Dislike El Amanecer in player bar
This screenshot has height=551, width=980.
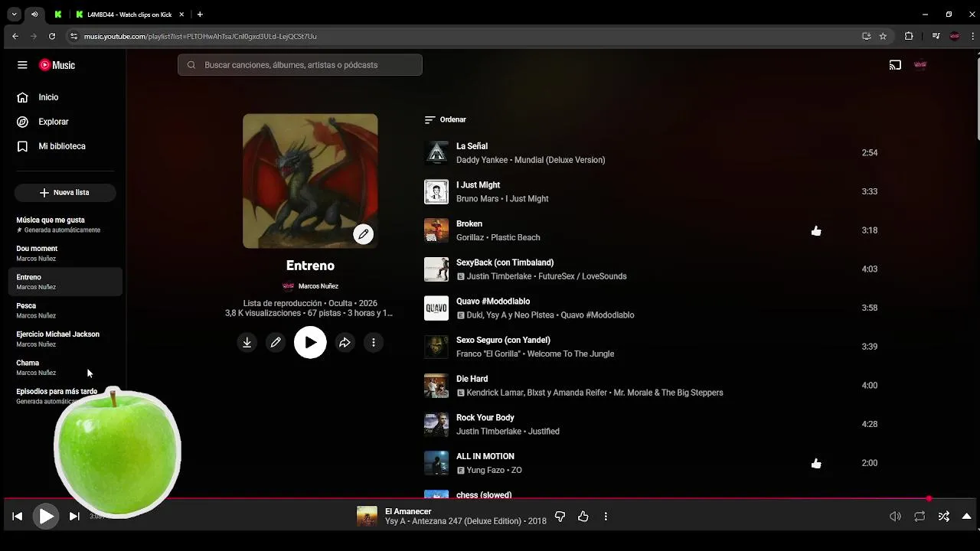point(560,517)
